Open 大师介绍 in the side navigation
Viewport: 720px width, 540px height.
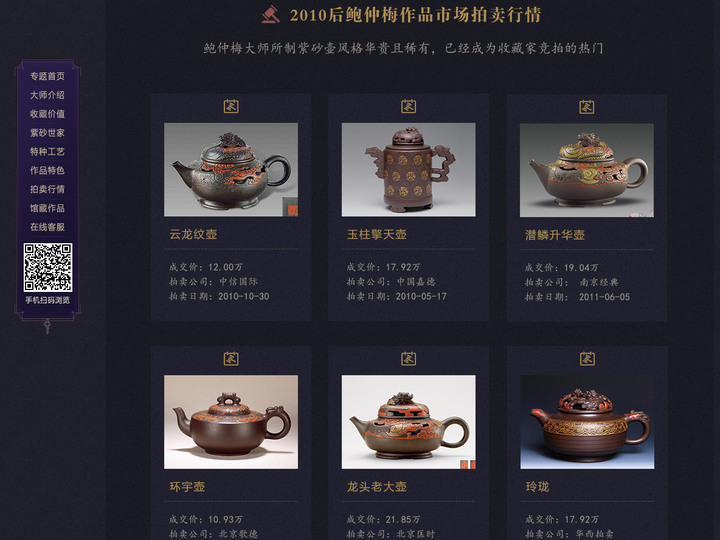47,95
